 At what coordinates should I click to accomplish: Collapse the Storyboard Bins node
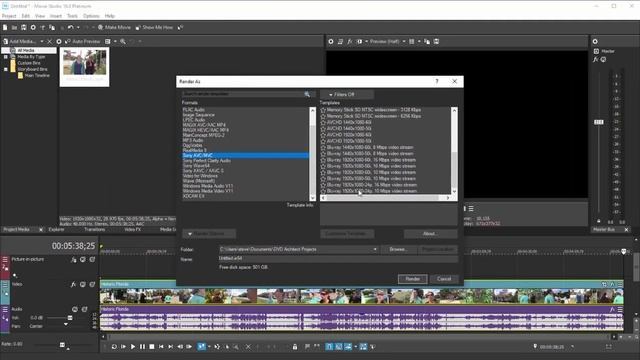click(6, 69)
